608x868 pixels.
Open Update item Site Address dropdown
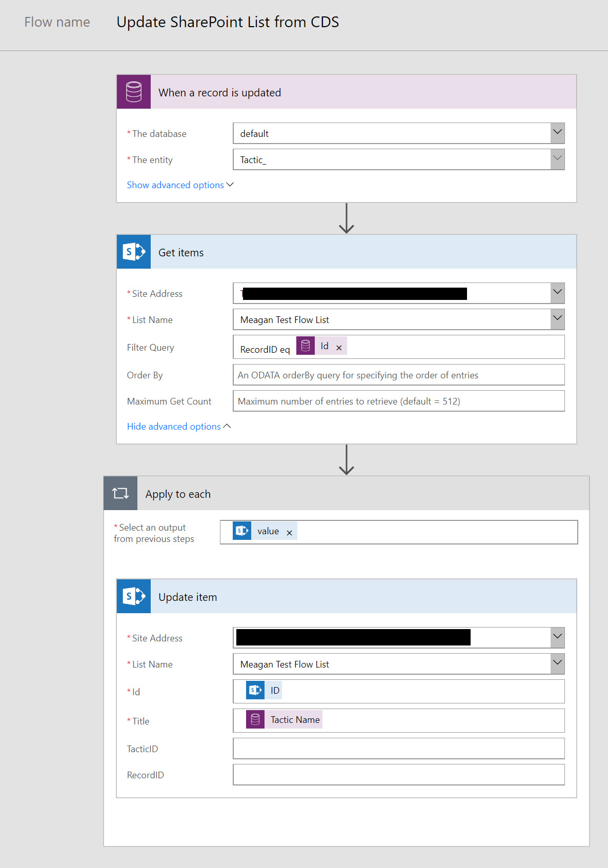click(557, 637)
